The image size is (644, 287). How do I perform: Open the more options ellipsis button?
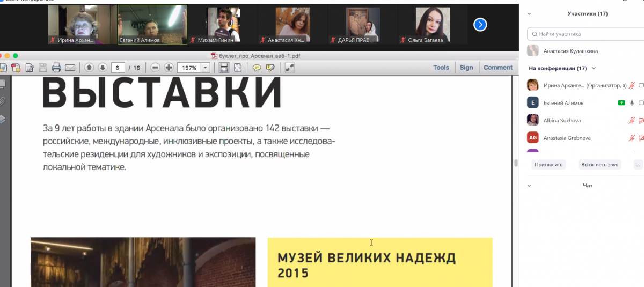tap(639, 165)
